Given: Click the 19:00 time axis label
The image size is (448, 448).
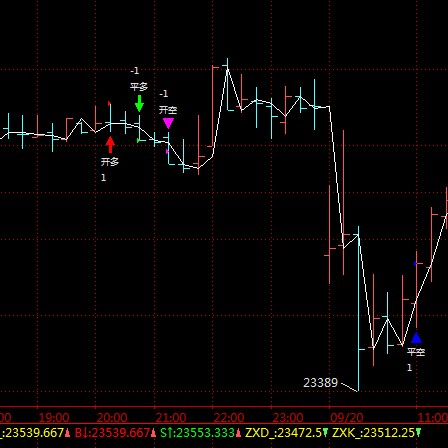Looking at the screenshot, I should click(x=54, y=417).
